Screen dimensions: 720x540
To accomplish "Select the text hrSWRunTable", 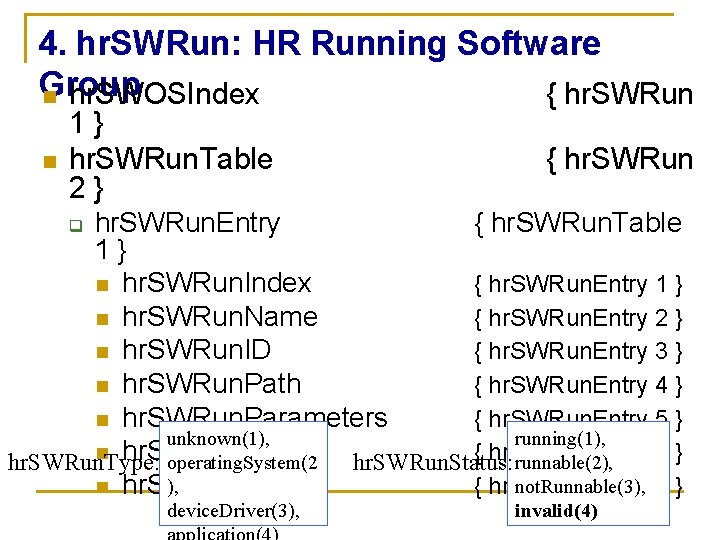I will (171, 159).
